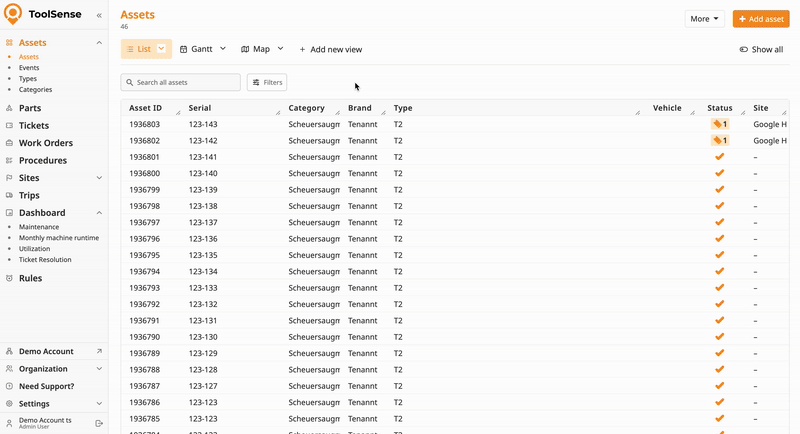
Task: Click serial 123-137 cell
Action: tap(203, 222)
